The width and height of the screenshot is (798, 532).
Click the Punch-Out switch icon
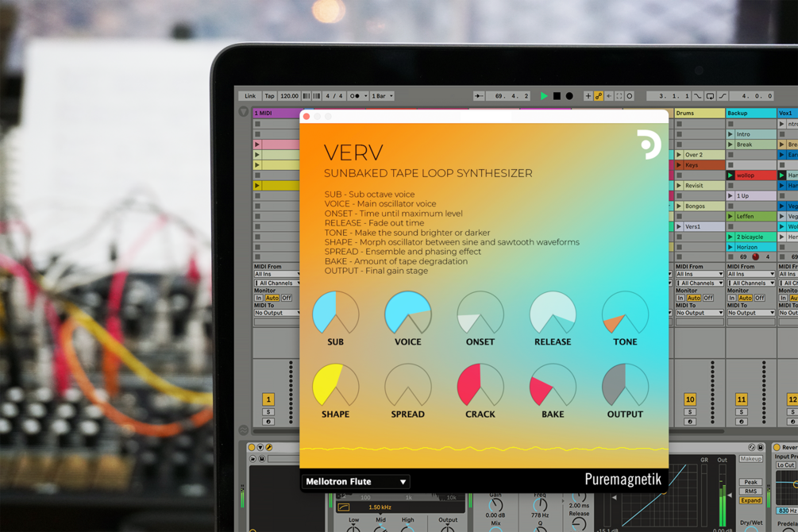[723, 96]
